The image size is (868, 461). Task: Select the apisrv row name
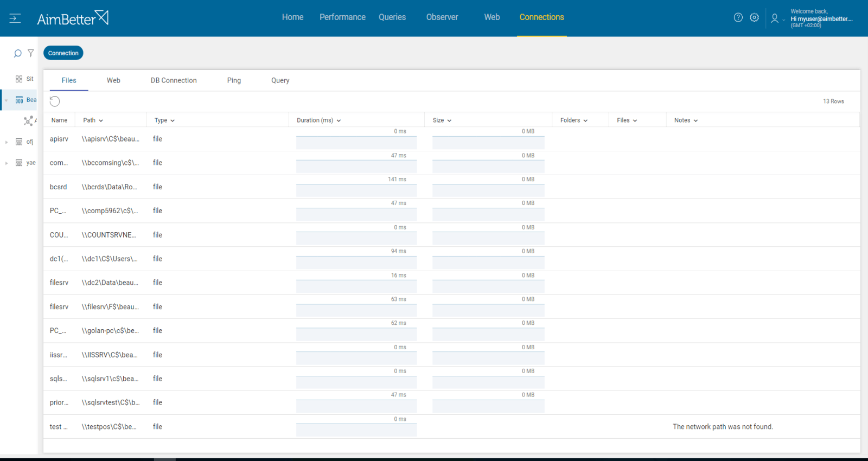click(x=59, y=139)
